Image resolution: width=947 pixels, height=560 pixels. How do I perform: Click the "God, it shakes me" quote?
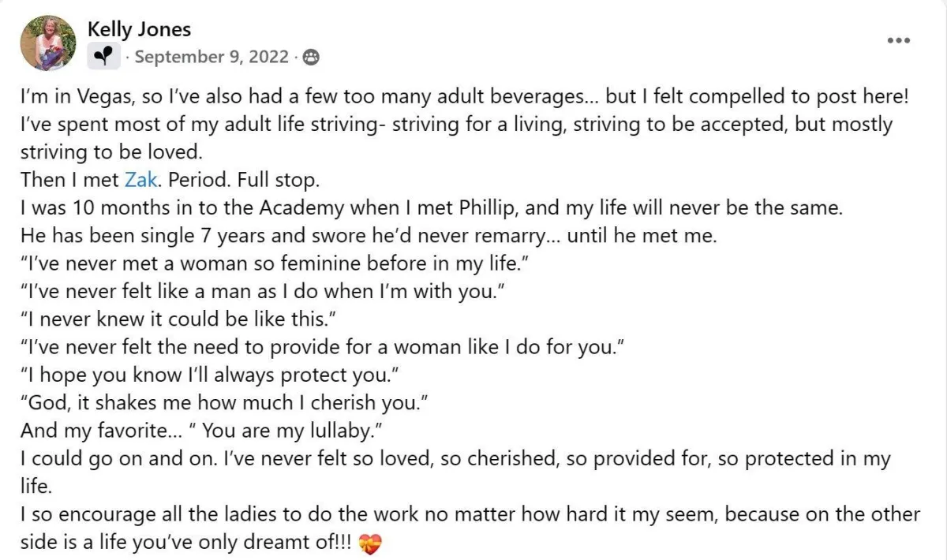(224, 404)
